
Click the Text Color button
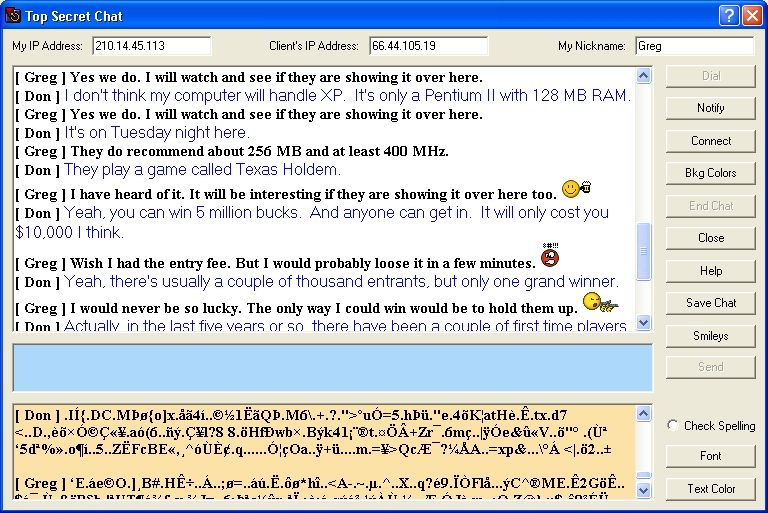(710, 489)
